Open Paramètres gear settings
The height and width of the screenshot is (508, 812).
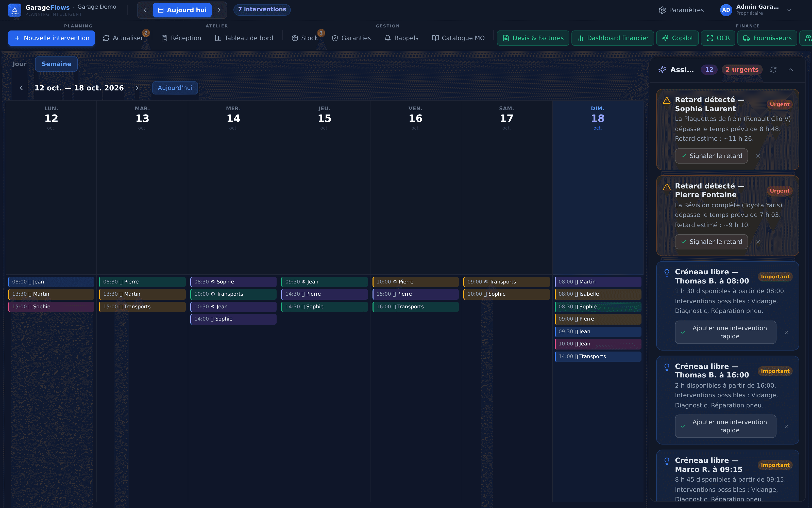pos(681,10)
